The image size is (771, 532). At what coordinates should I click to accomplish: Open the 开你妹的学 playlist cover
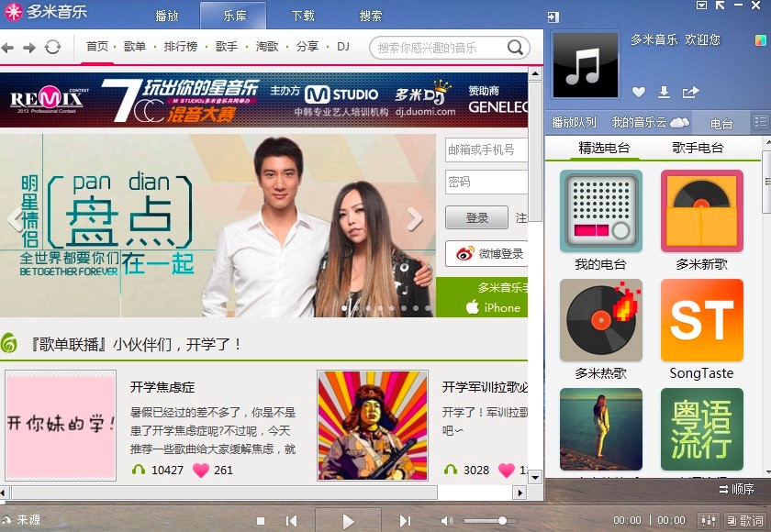click(61, 425)
